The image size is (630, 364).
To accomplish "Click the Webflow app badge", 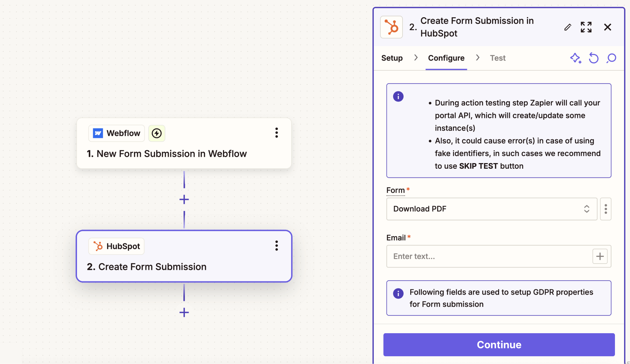I will pyautogui.click(x=117, y=133).
